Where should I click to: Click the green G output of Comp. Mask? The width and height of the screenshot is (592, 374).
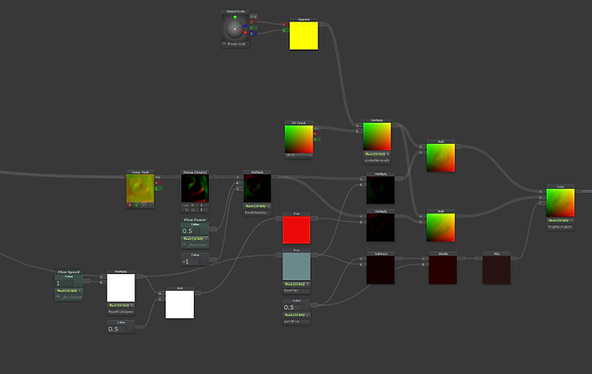coord(159,188)
